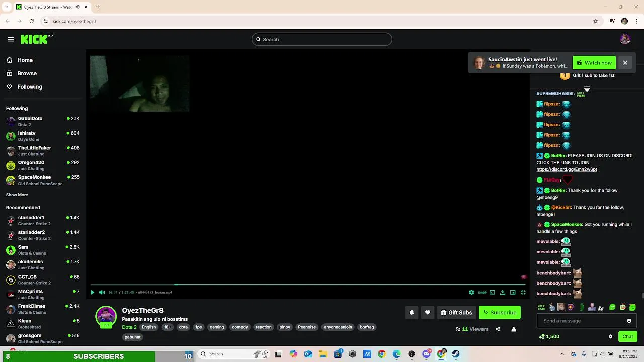Send message with Chat button
644x362 pixels.
(x=628, y=337)
